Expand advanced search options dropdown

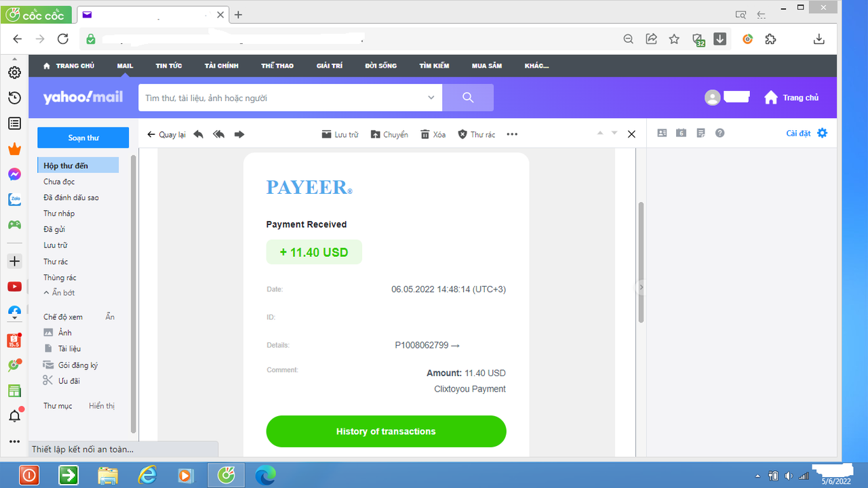431,98
